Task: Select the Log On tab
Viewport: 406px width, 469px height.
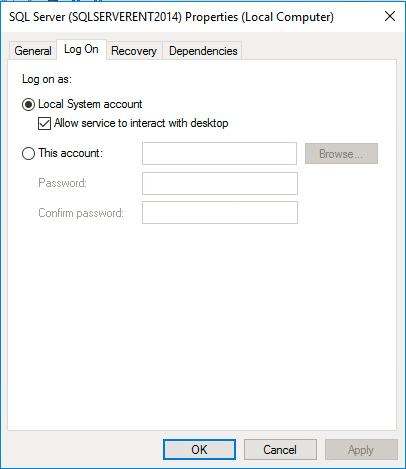Action: (81, 49)
